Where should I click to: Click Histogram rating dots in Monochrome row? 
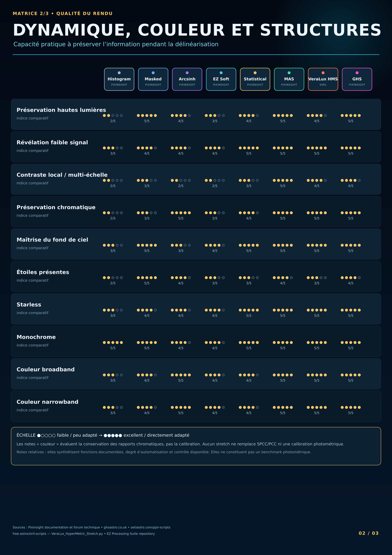113,343
